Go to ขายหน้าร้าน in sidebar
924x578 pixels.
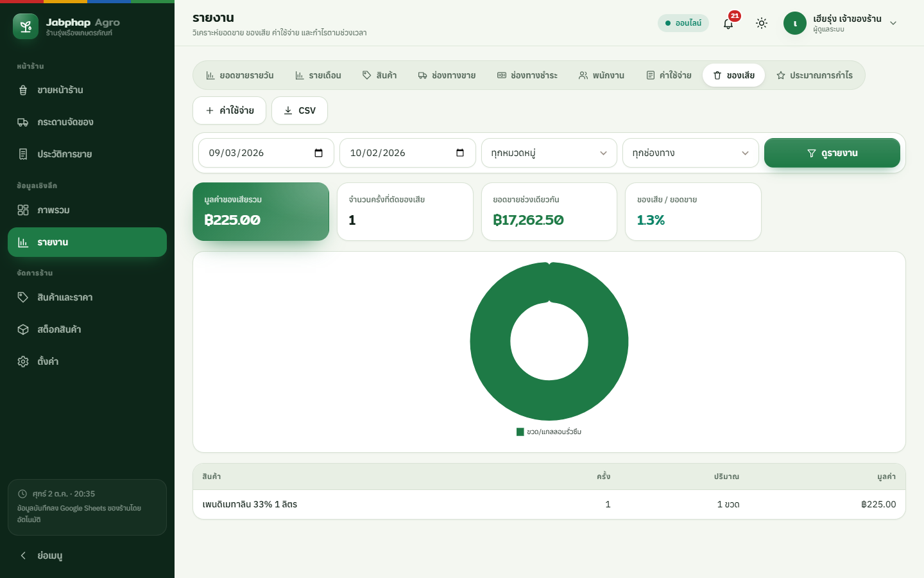(x=87, y=90)
